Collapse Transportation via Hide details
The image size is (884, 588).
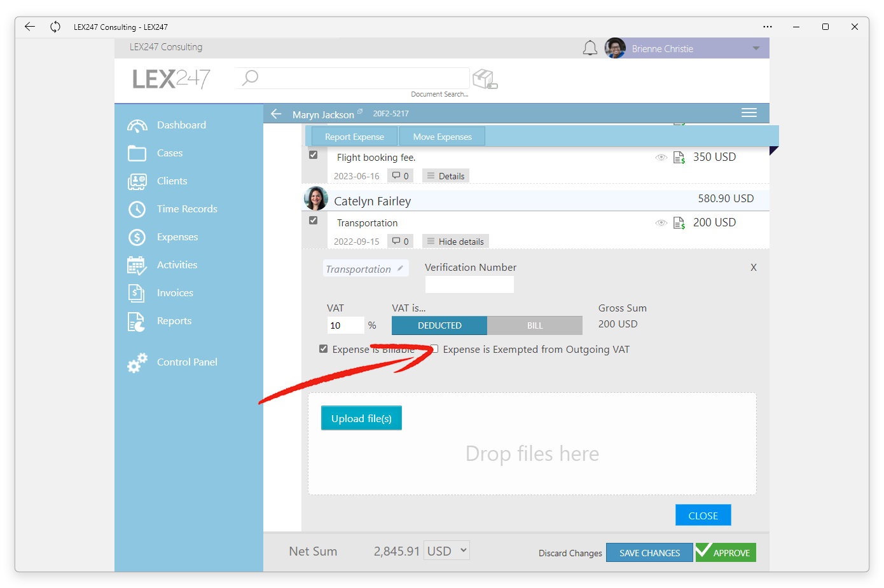[455, 242]
